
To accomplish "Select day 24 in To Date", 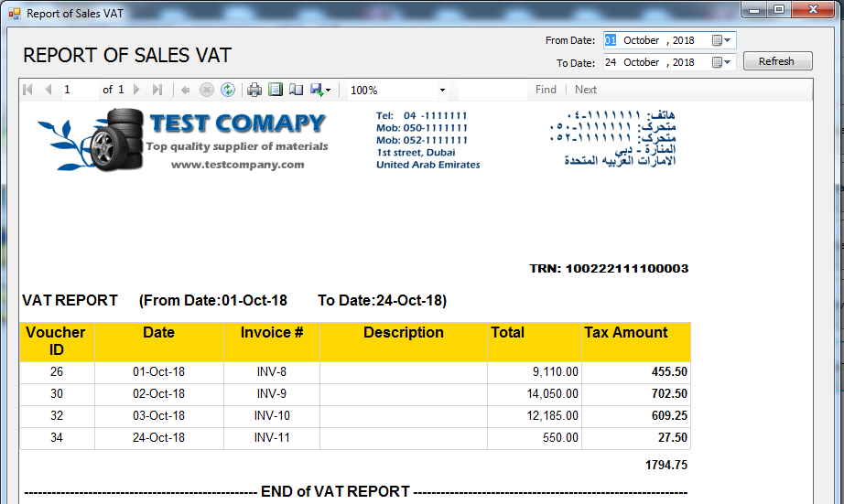I will [611, 62].
